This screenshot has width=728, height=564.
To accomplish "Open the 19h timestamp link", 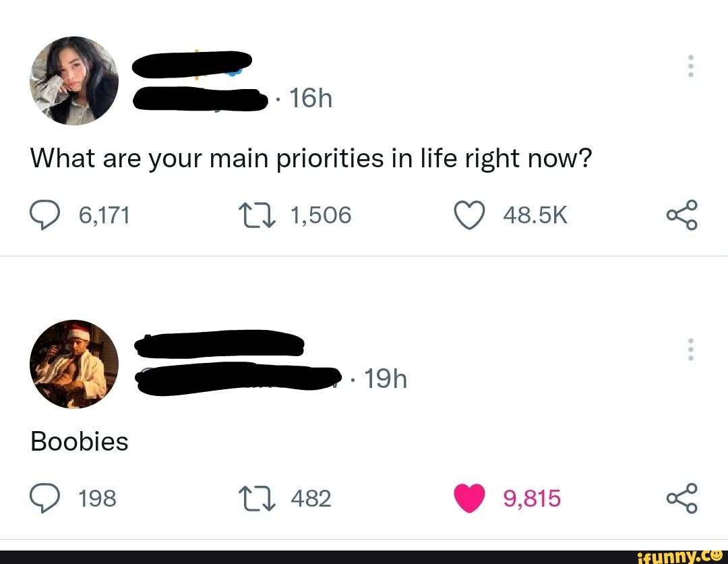I will pyautogui.click(x=386, y=378).
